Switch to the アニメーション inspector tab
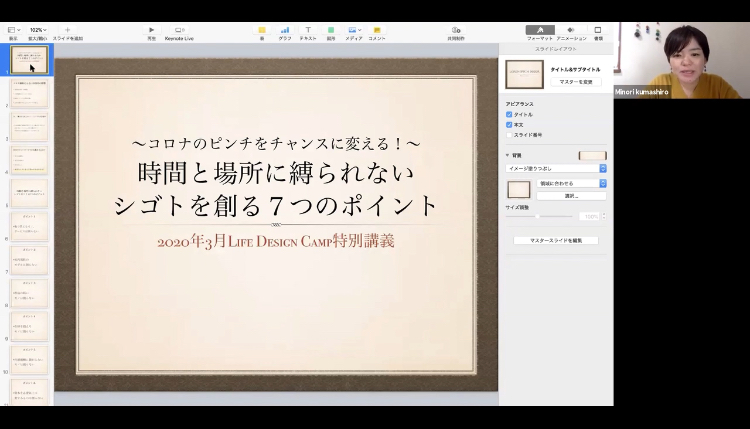Viewport: 750px width, 429px height. (571, 31)
